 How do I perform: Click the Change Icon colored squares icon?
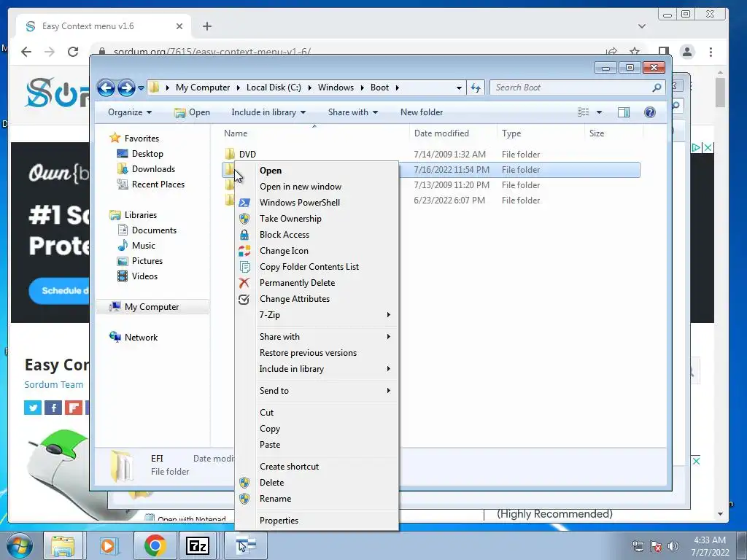[244, 251]
